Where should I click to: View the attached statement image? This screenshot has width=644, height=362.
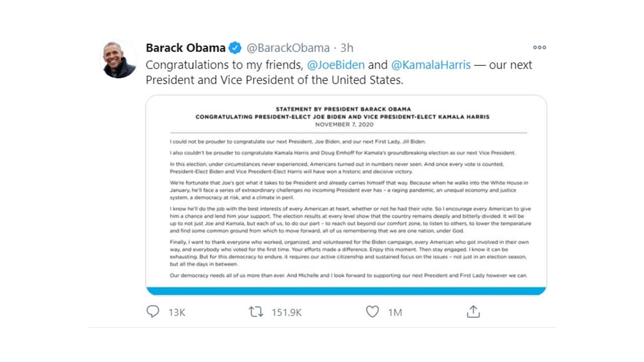(x=346, y=196)
